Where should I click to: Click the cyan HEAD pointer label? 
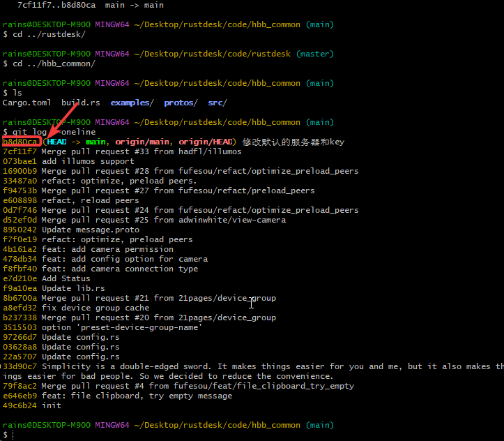(x=56, y=142)
